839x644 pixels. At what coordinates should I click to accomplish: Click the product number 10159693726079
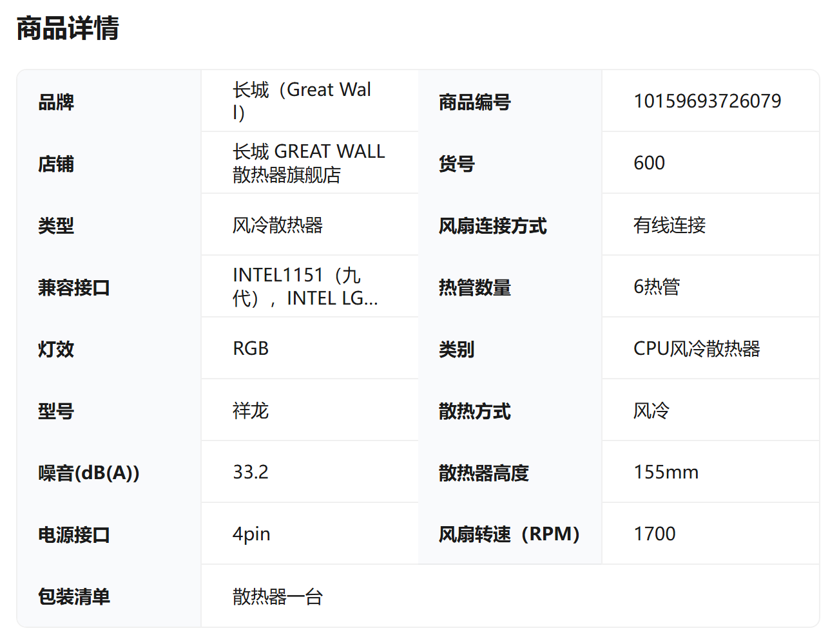(707, 101)
